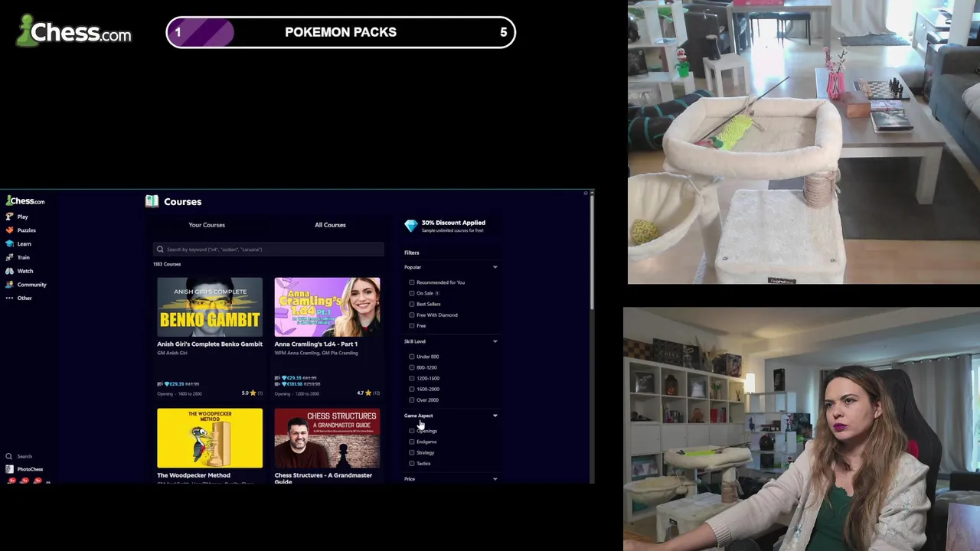Open the Other three-dots icon
This screenshot has height=551, width=980.
pyautogui.click(x=9, y=298)
